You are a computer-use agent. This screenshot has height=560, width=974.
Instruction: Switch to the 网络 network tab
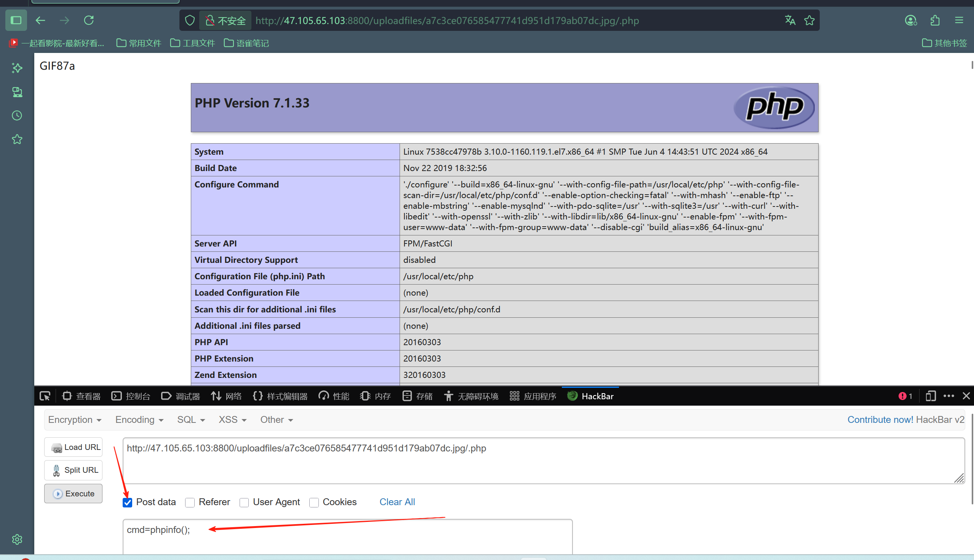tap(227, 396)
